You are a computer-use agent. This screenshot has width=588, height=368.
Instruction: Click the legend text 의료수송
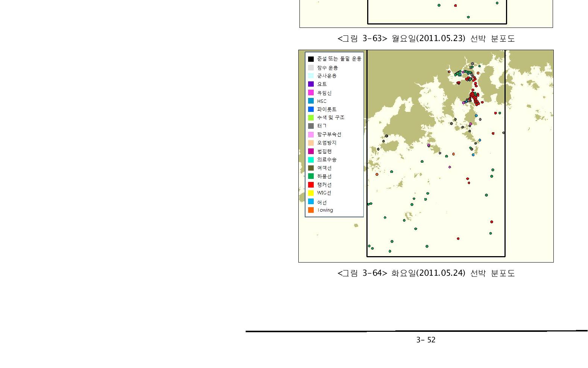(x=327, y=160)
